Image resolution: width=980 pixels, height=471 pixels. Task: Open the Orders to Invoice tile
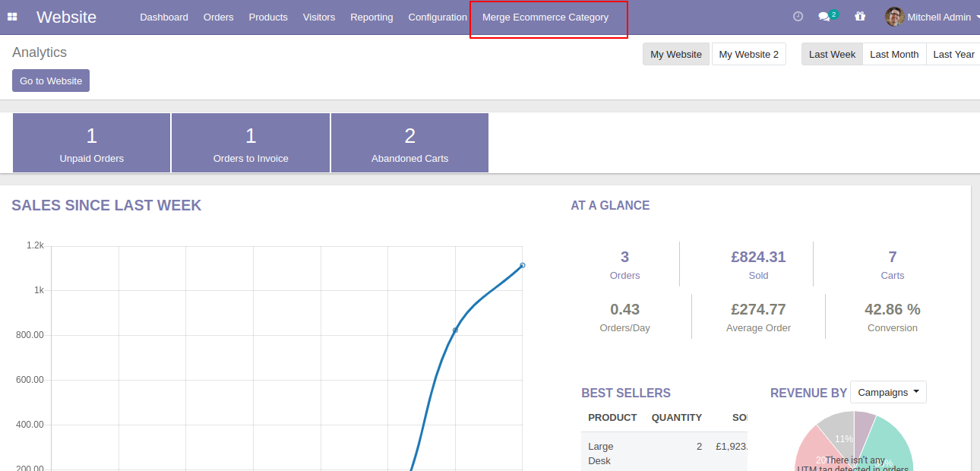[251, 143]
